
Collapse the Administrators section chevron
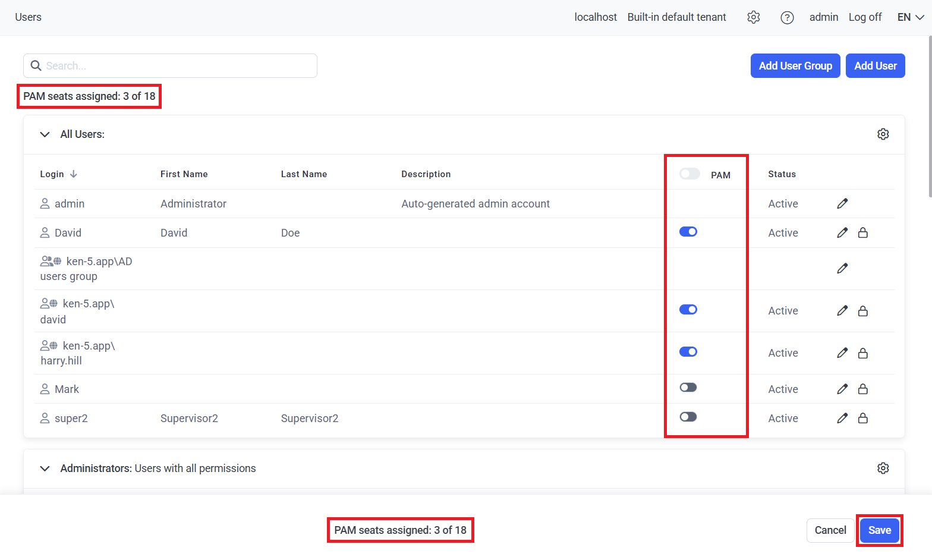45,468
